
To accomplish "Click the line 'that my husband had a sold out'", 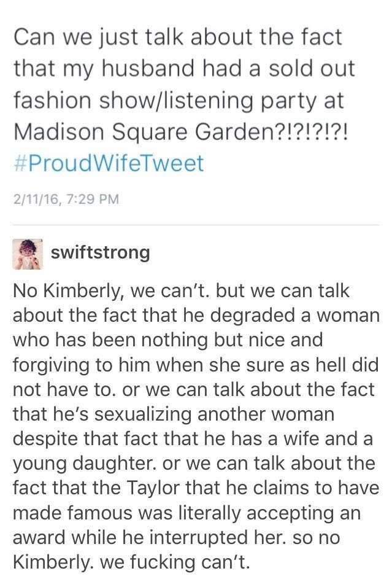I will [x=184, y=69].
